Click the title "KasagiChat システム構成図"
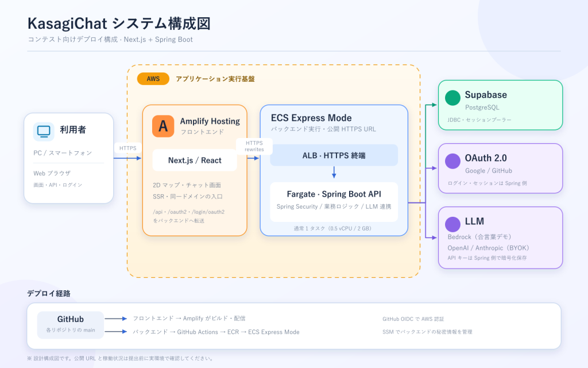 point(119,23)
